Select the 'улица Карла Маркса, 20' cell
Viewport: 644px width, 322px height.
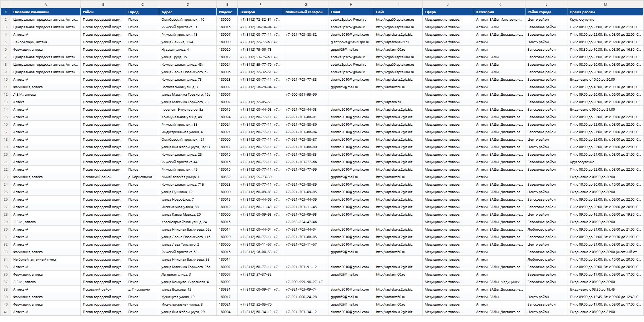coord(188,214)
